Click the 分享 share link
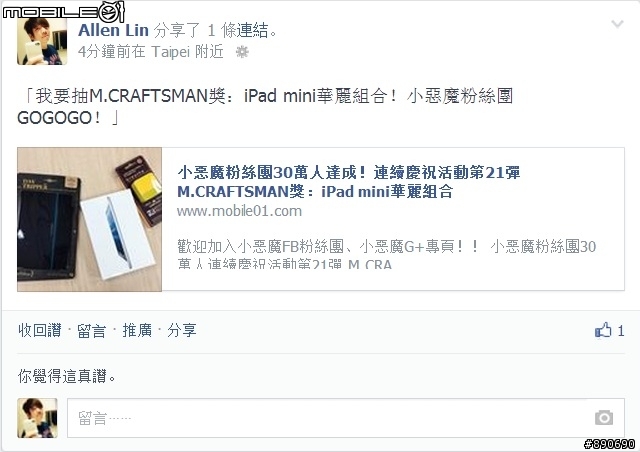This screenshot has height=452, width=640. point(182,330)
